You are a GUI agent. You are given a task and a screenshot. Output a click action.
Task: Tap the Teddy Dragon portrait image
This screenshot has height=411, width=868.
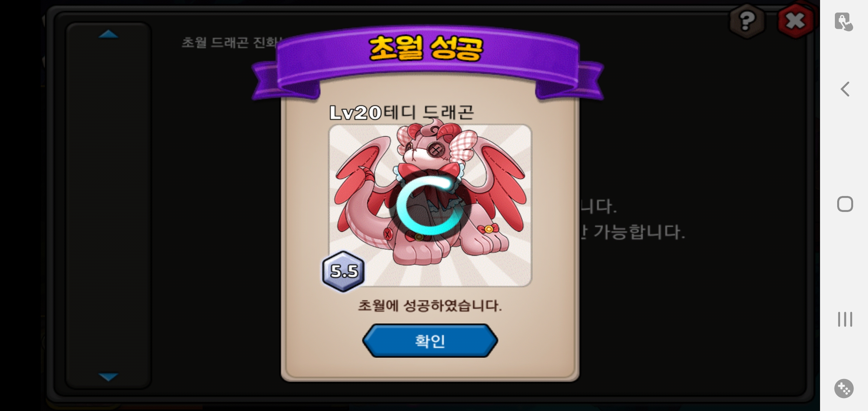(x=430, y=205)
